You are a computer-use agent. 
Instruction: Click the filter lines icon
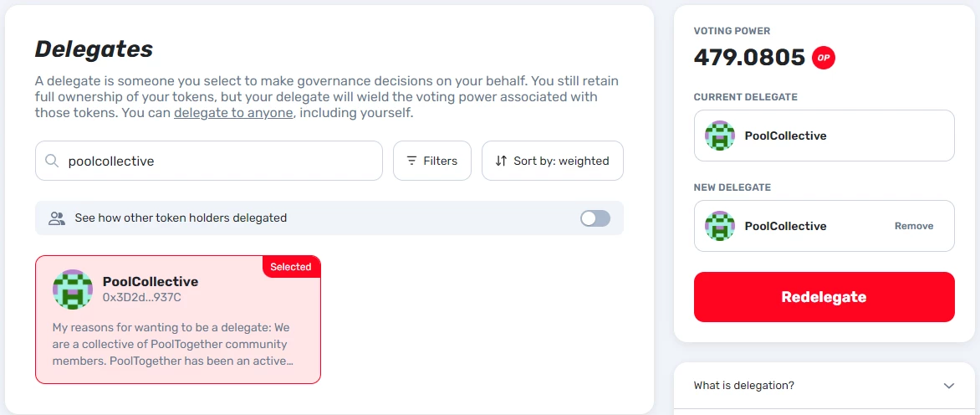(412, 161)
